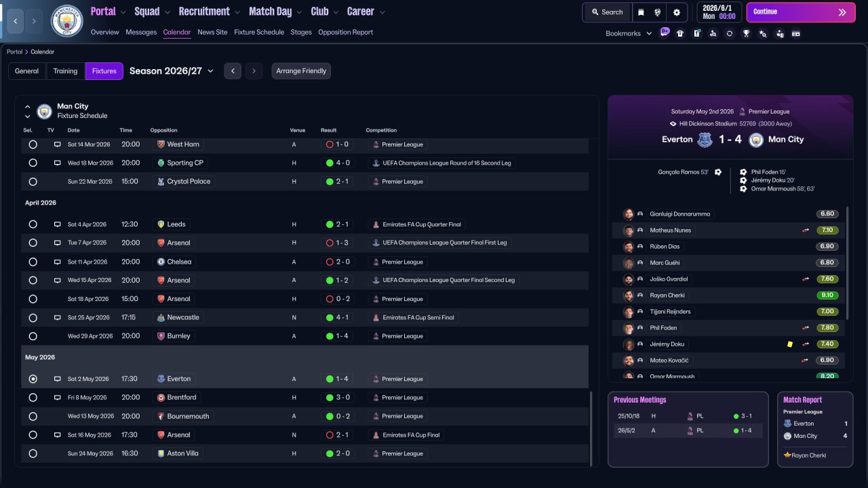Click the Continue button

pos(801,12)
